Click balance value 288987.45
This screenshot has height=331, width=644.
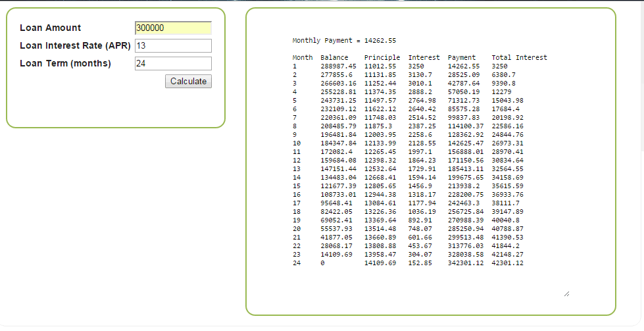click(338, 66)
